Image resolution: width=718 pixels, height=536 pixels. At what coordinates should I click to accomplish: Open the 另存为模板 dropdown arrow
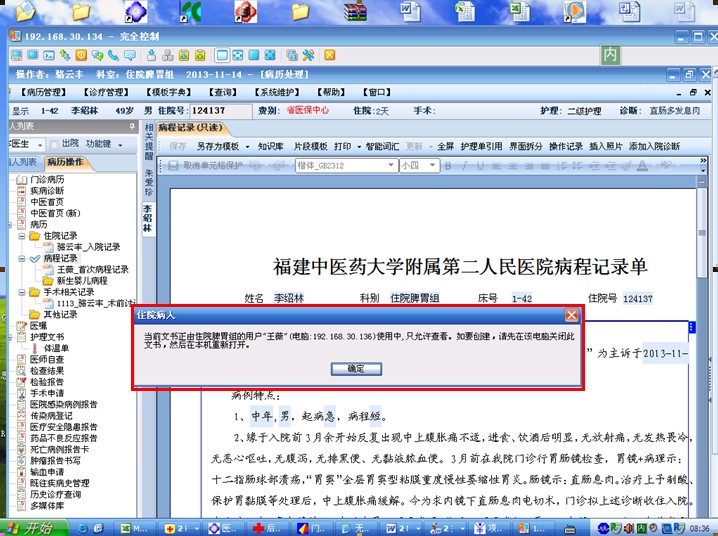pyautogui.click(x=247, y=146)
